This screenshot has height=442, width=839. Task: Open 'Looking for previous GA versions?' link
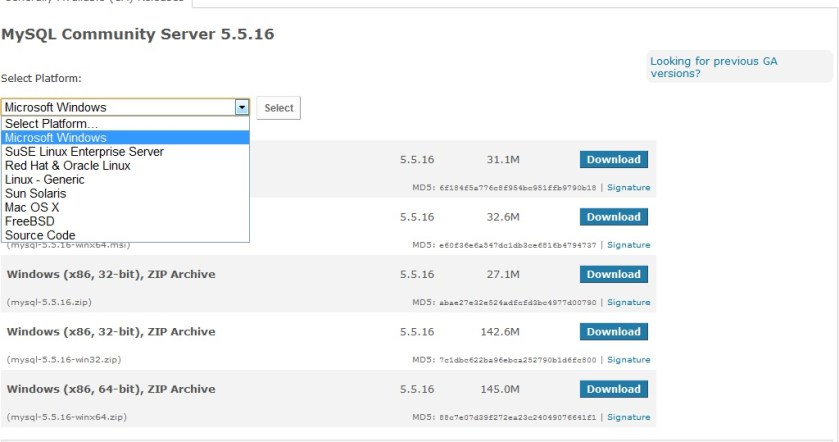pyautogui.click(x=713, y=67)
